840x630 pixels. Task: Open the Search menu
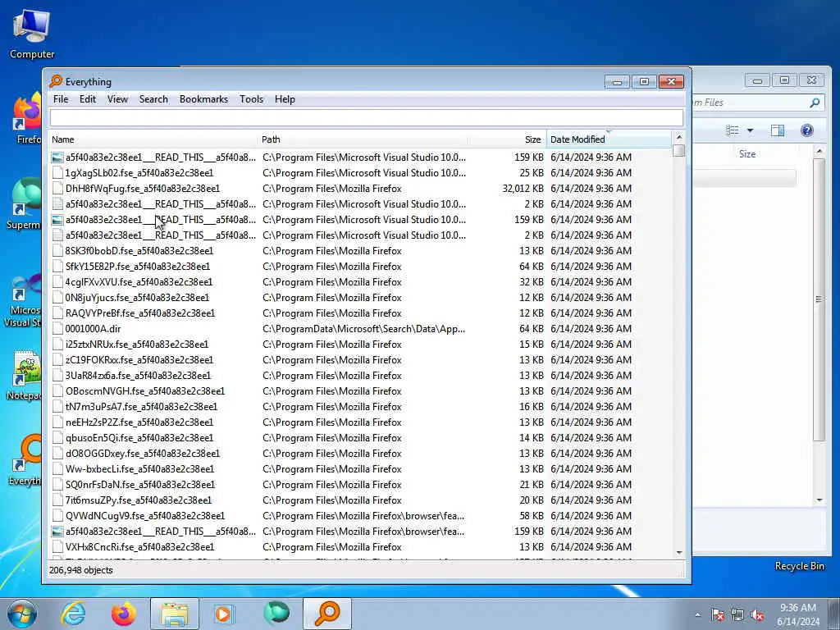point(153,99)
